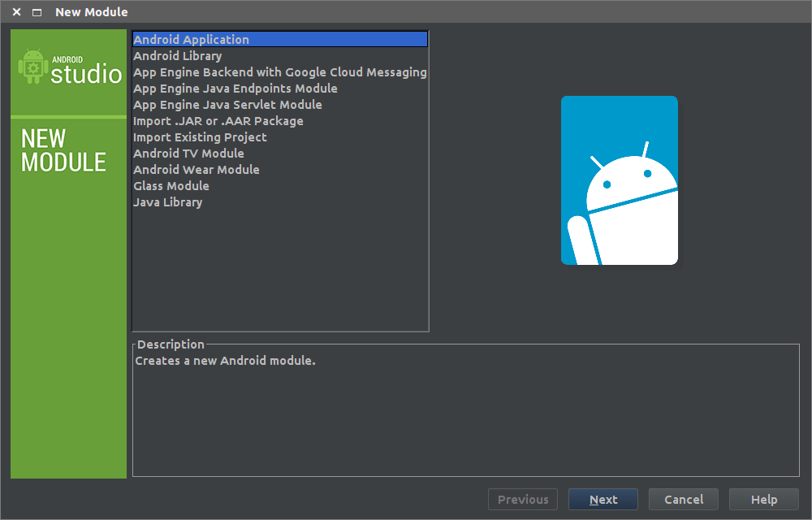Select Android Application module type
The width and height of the screenshot is (812, 520).
192,40
